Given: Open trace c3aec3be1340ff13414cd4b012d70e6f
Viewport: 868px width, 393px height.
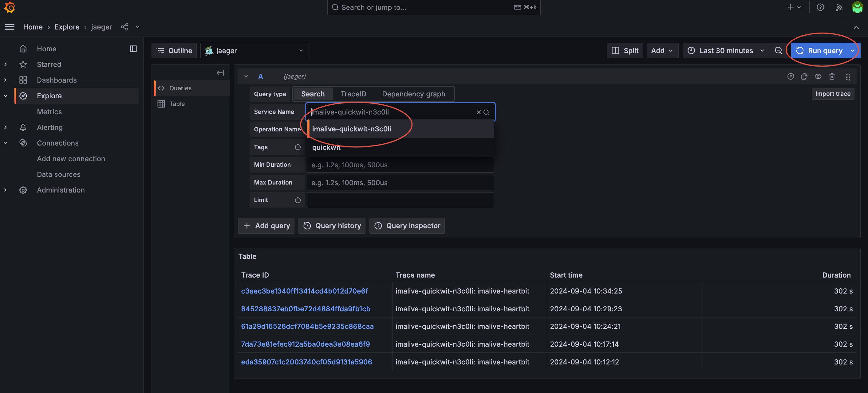Looking at the screenshot, I should coord(304,291).
